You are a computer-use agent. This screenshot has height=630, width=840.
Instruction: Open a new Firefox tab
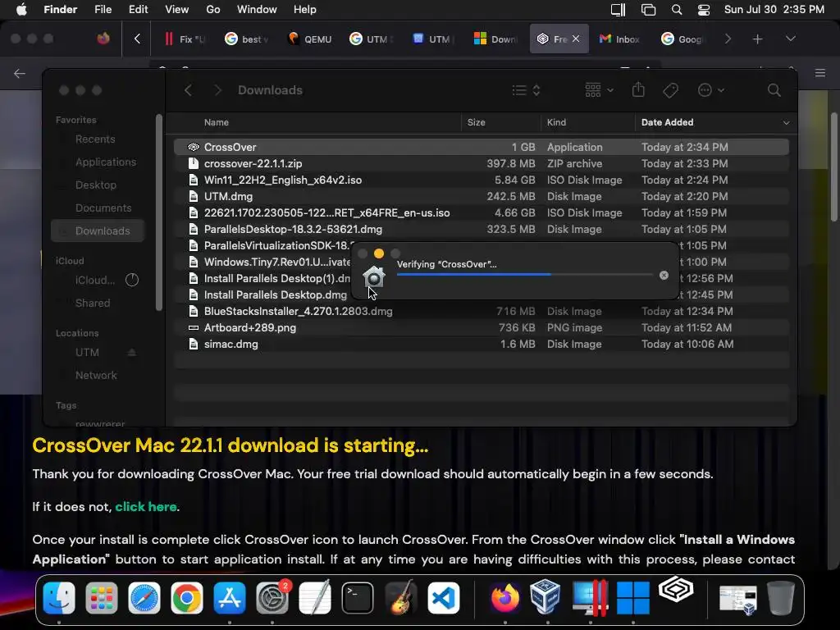(x=757, y=39)
